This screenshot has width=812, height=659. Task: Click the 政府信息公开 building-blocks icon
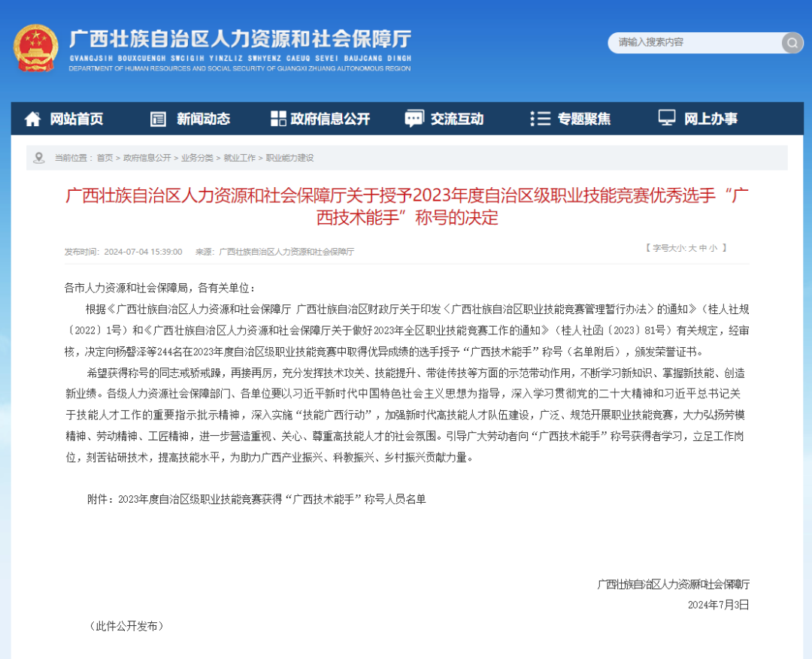coord(277,119)
